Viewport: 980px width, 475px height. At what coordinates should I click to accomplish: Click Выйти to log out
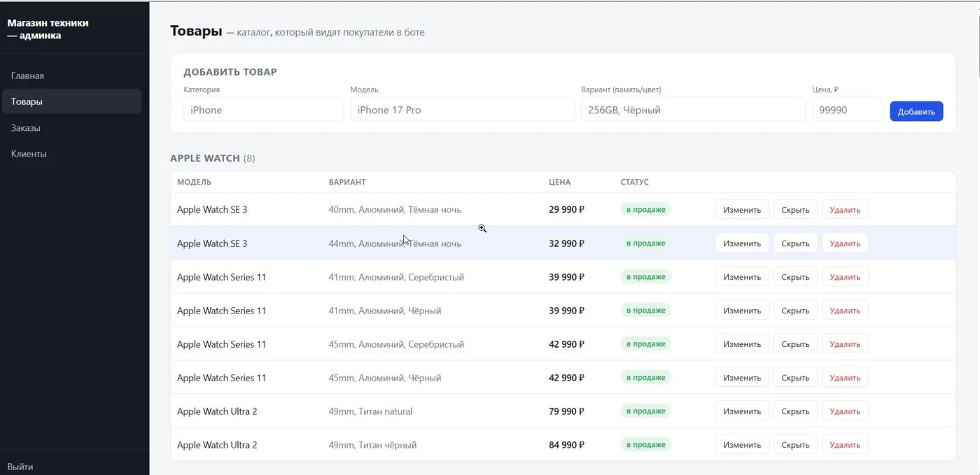pyautogui.click(x=20, y=467)
